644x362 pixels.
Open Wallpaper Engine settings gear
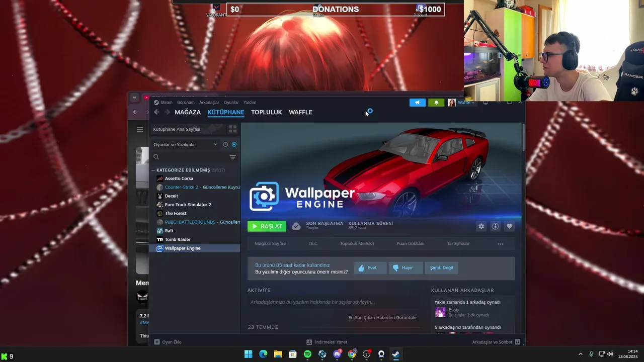click(x=481, y=226)
